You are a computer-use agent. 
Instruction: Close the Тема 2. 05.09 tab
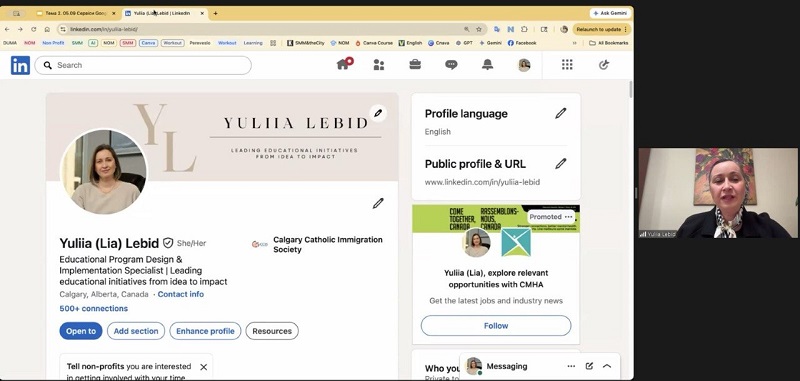(x=113, y=13)
